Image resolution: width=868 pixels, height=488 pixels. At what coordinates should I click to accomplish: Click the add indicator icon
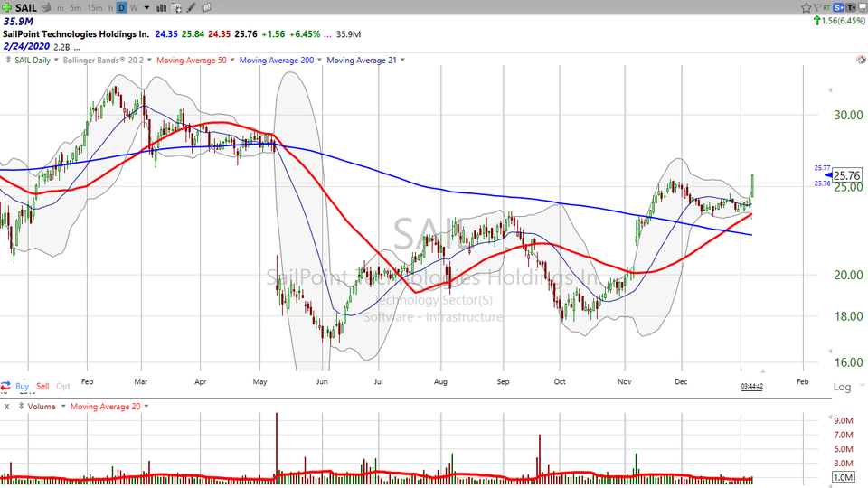point(176,8)
